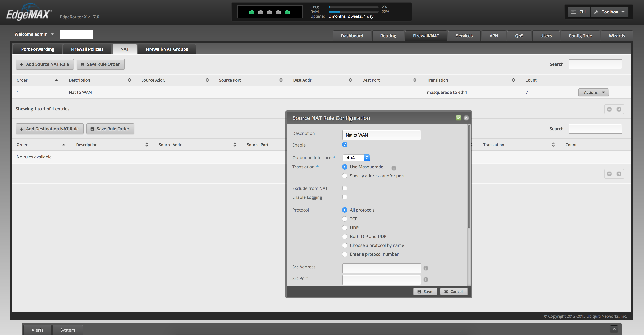The width and height of the screenshot is (644, 335).
Task: Show info tooltip for Src Port
Action: tap(426, 279)
